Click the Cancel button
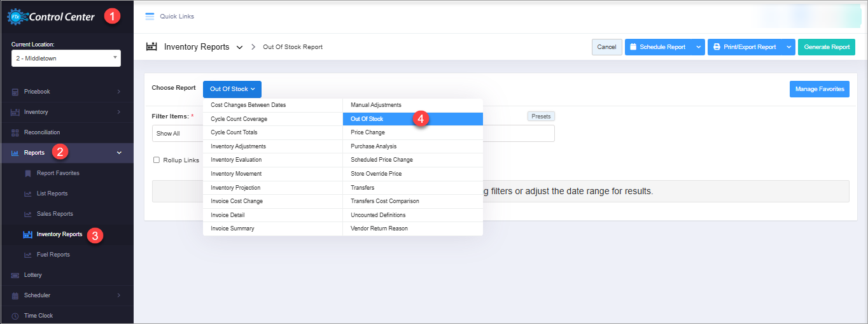868x324 pixels. point(606,47)
